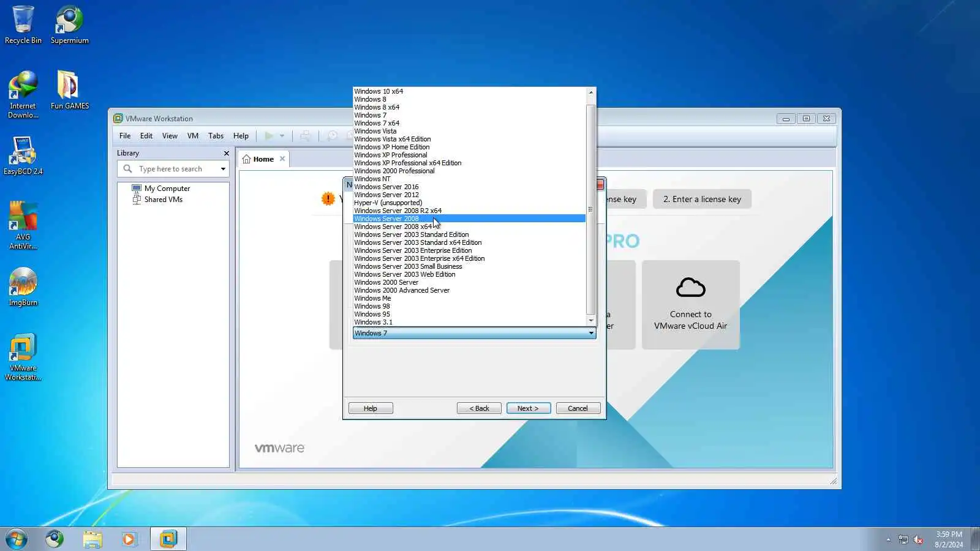
Task: Open the Tabs menu
Action: click(x=216, y=136)
